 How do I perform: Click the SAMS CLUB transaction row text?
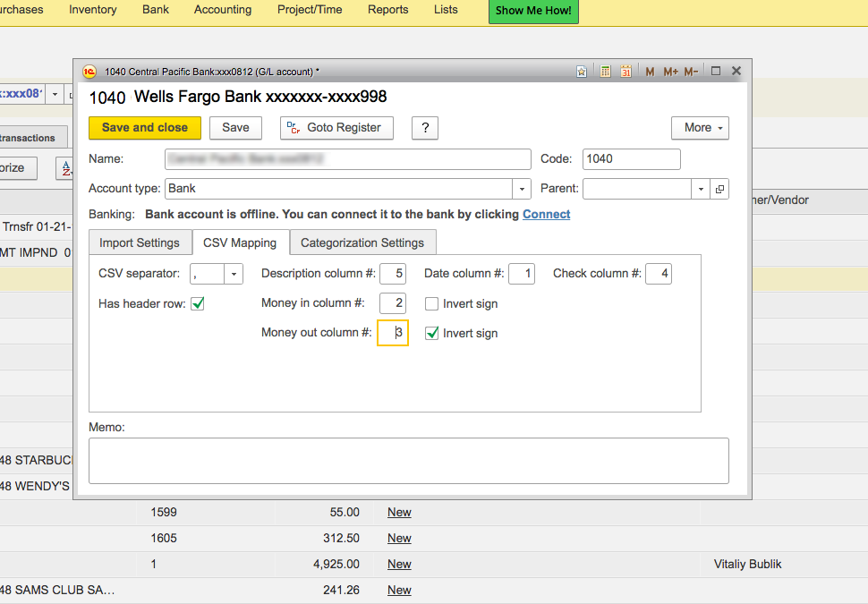(x=57, y=591)
